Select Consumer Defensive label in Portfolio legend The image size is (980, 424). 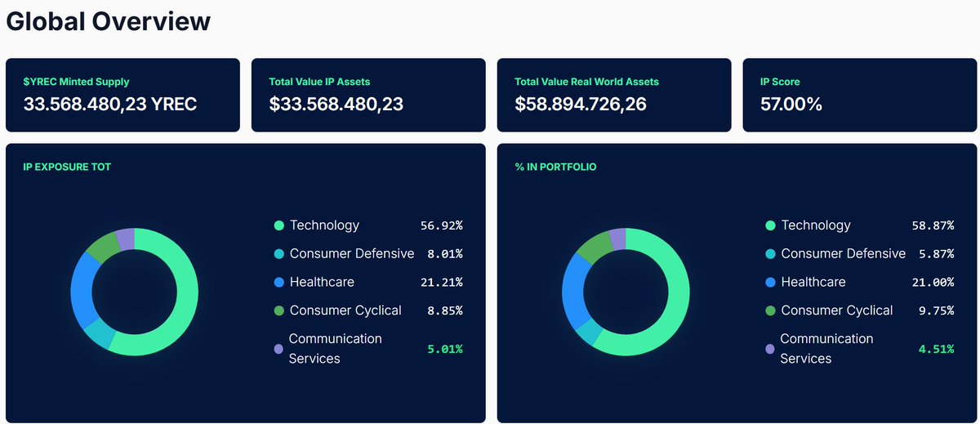[x=844, y=254]
